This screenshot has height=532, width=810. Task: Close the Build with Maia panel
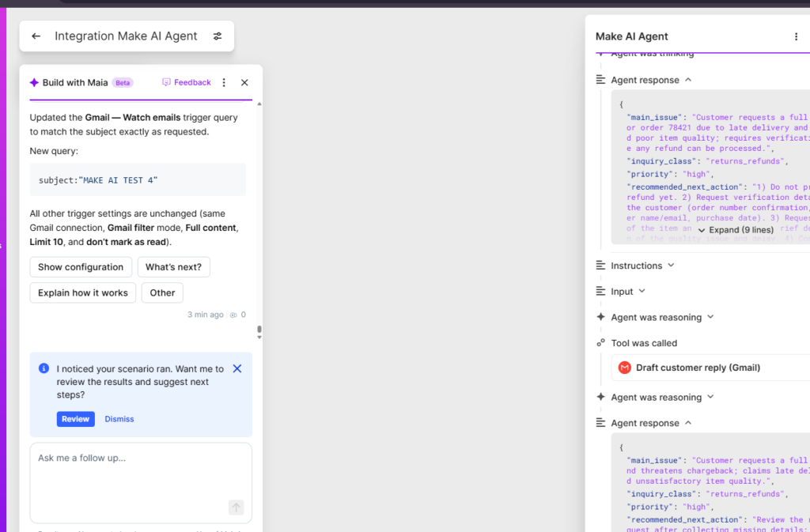(244, 82)
